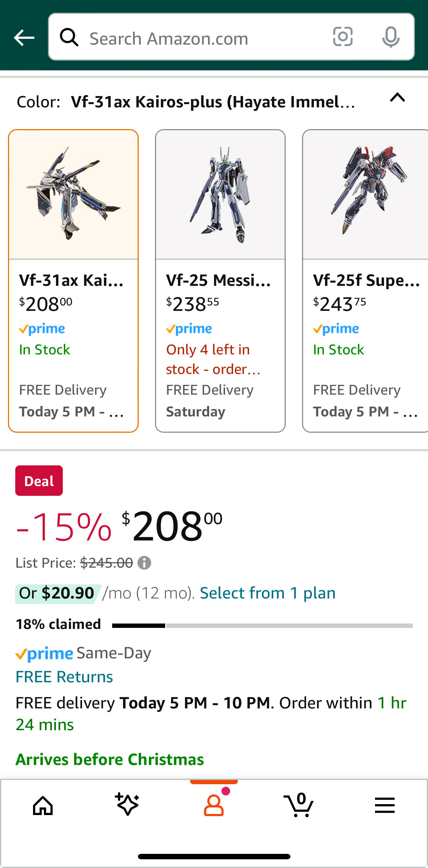
Task: Collapse the Color options chevron
Action: [x=398, y=98]
